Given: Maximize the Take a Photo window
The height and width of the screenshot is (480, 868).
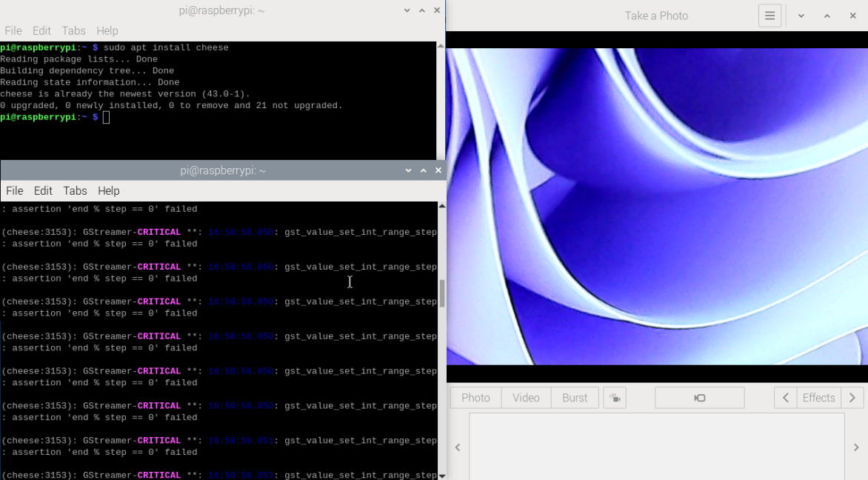Looking at the screenshot, I should tap(827, 16).
